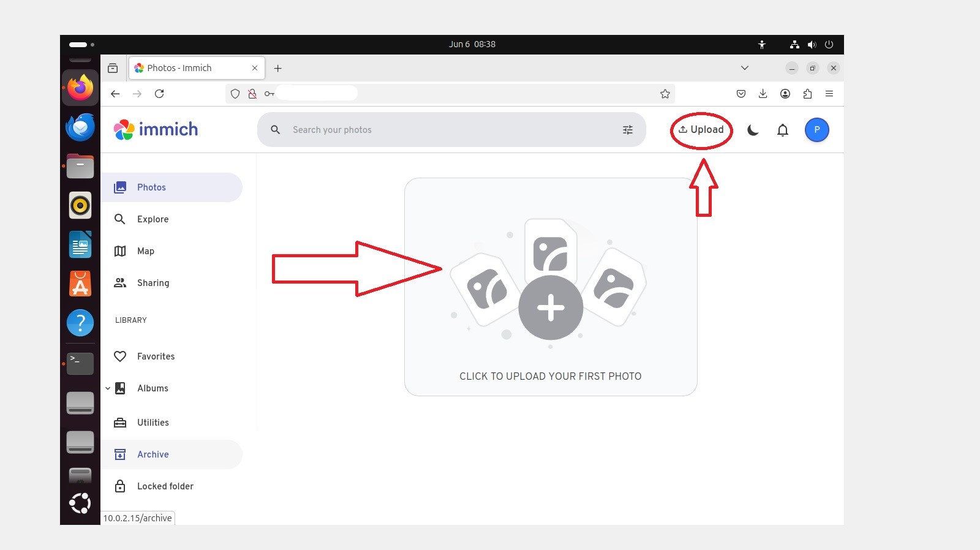Click the search magnifier icon in search bar
This screenshot has height=550, width=980.
pos(276,130)
